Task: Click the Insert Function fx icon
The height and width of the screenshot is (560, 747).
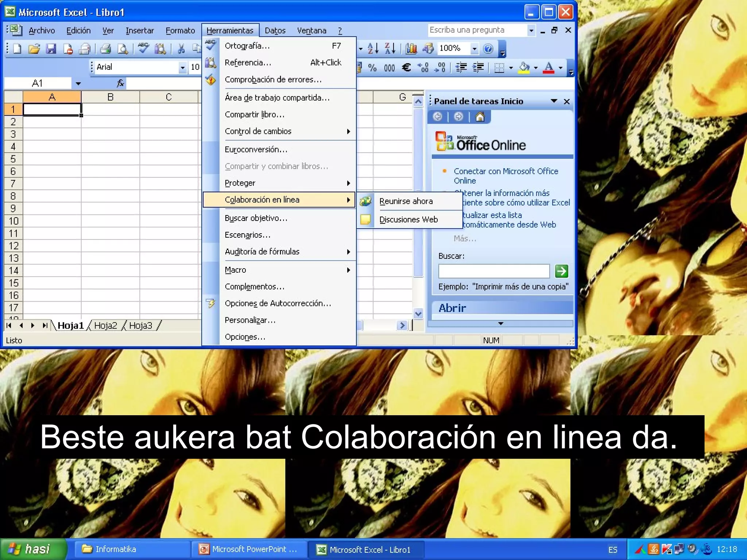Action: pos(120,83)
